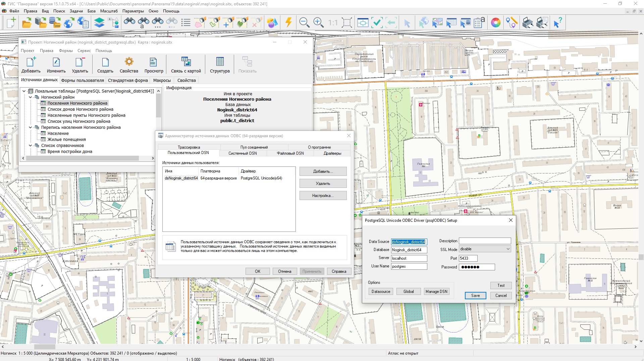Open the Драйверы tab in ODBC administrator
The width and height of the screenshot is (644, 361).
[x=332, y=153]
